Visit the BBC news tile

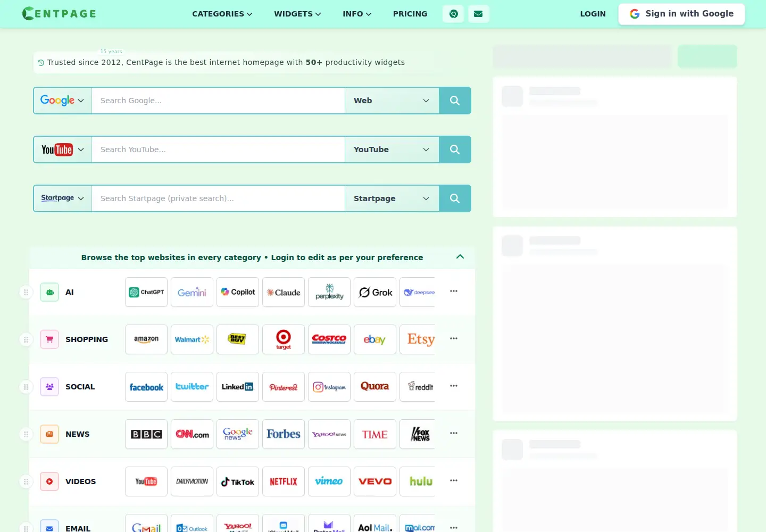(146, 434)
